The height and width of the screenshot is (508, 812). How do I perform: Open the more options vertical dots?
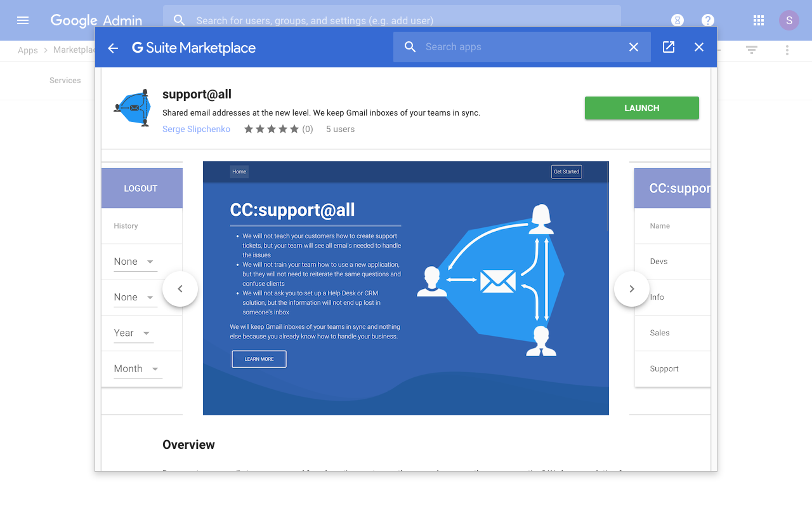pos(787,50)
